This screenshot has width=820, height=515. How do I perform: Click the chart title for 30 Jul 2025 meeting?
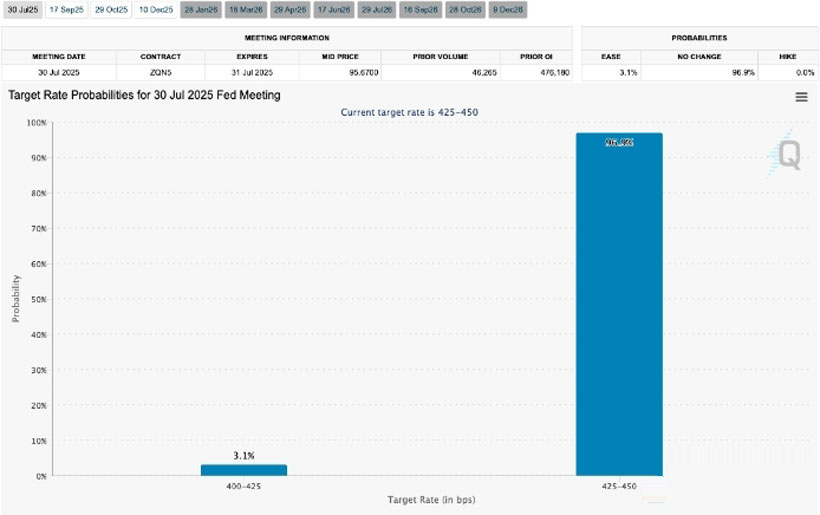coord(145,95)
